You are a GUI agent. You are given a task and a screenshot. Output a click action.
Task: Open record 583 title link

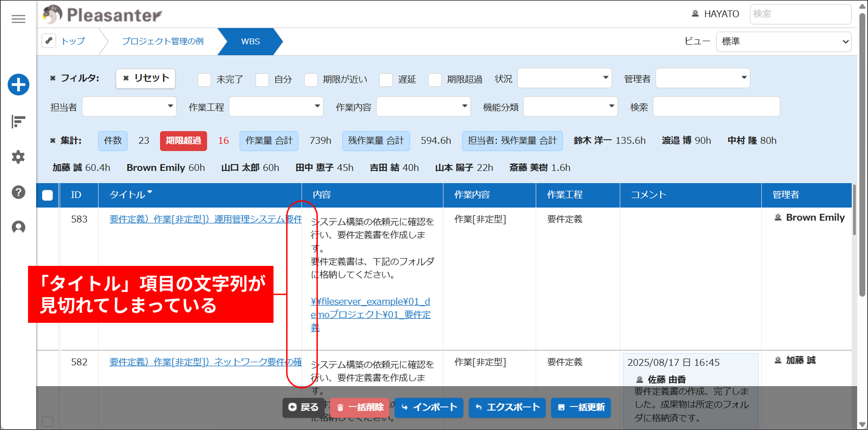[x=206, y=219]
